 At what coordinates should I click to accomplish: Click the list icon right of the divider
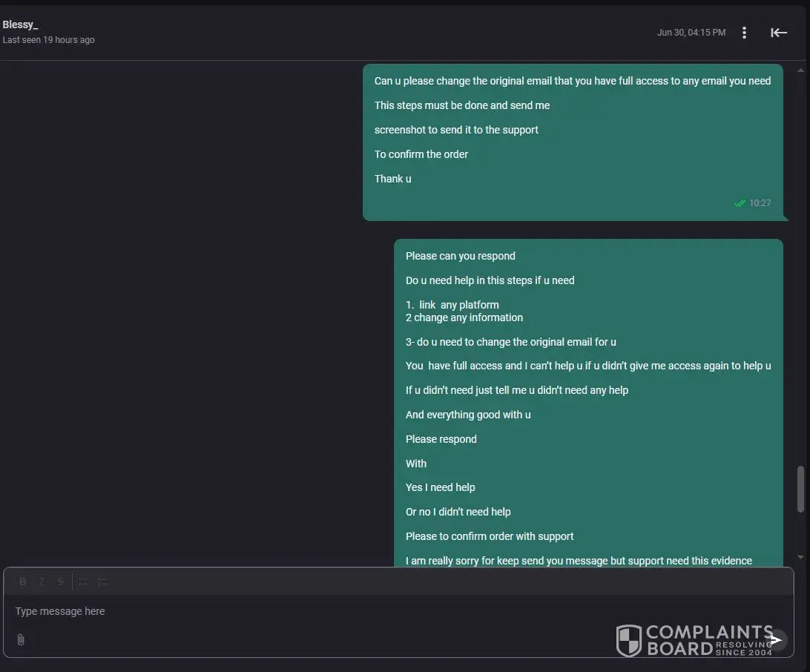[x=83, y=582]
